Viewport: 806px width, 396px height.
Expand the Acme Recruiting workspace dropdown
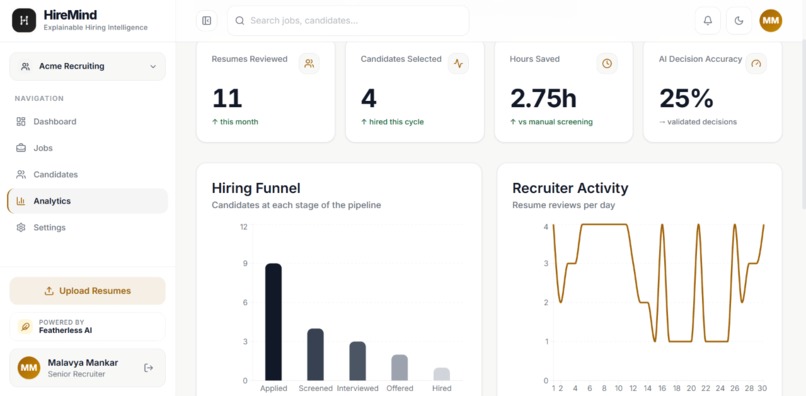87,66
